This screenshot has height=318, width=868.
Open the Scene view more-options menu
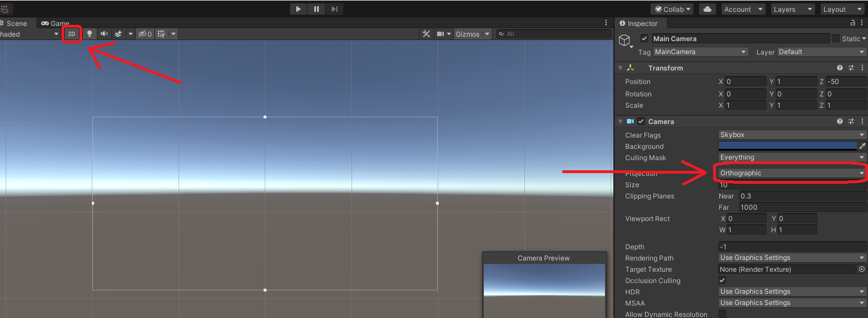click(606, 23)
